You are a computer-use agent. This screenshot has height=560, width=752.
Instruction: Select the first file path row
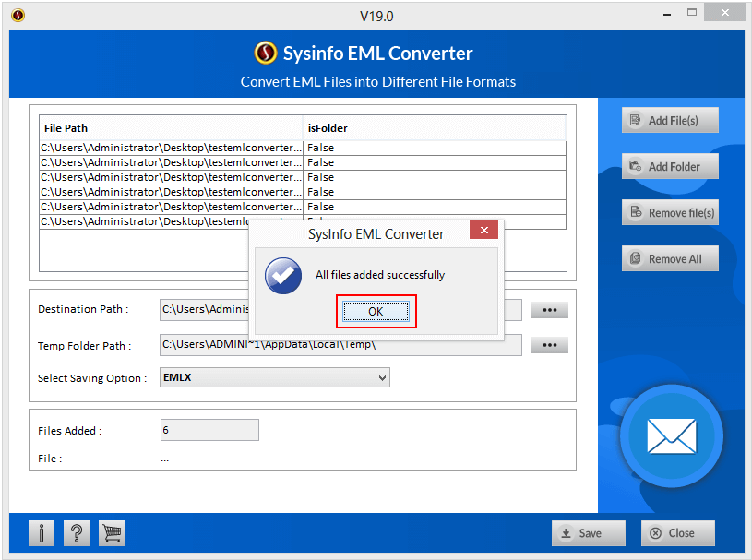click(171, 148)
